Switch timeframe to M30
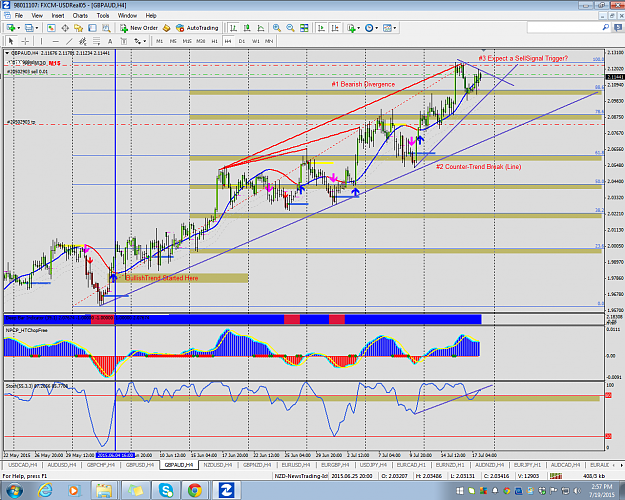Image resolution: width=625 pixels, height=500 pixels. tap(201, 41)
